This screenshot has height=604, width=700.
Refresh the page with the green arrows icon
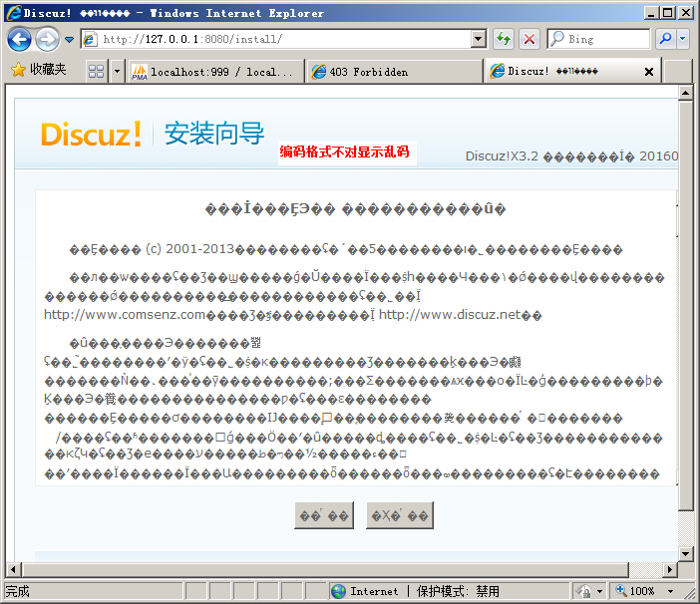(x=504, y=39)
